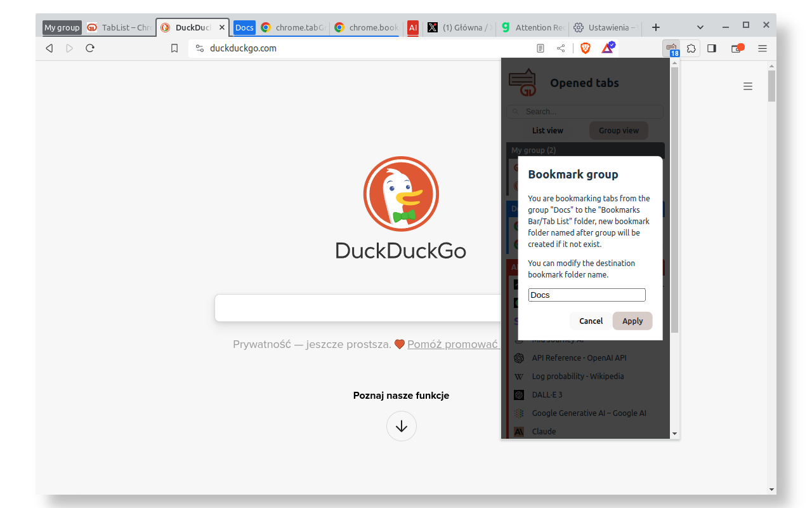Open reader mode icon in address bar
The width and height of the screenshot is (812, 508).
[x=540, y=48]
